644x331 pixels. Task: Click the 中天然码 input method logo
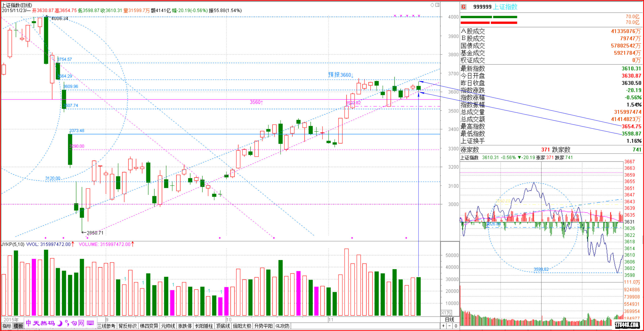(x=40, y=323)
